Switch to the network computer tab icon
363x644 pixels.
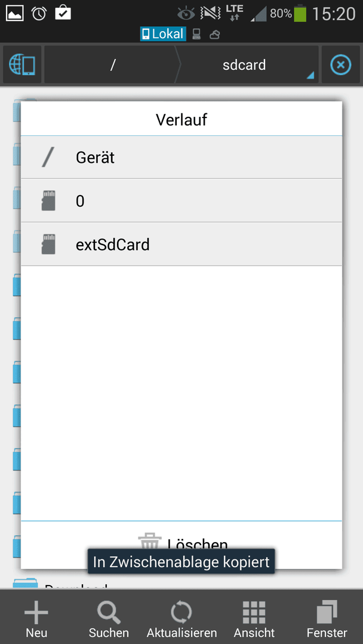pos(197,35)
